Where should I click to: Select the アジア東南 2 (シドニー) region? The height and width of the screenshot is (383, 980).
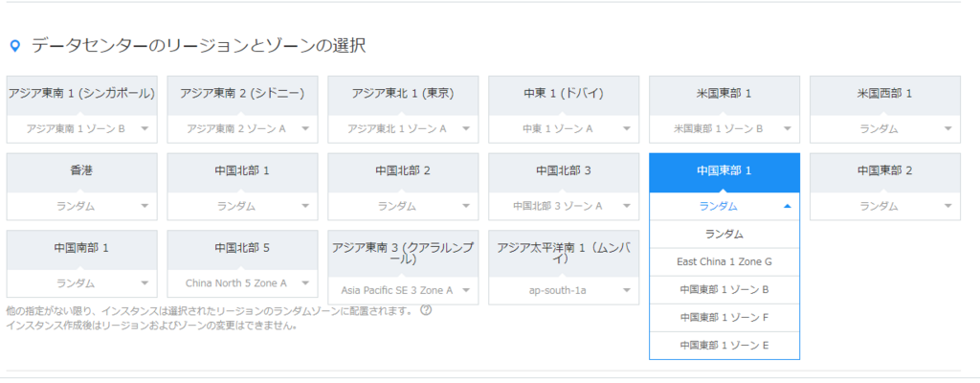point(242,95)
